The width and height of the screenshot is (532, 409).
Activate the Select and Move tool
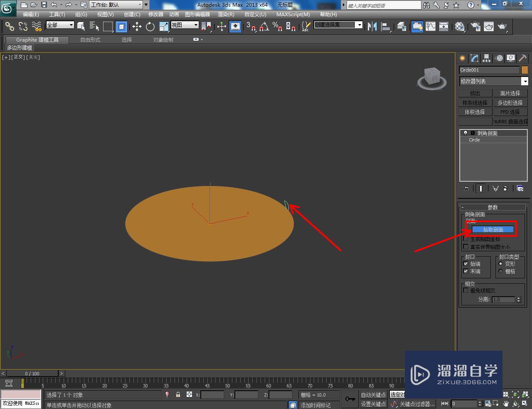click(137, 27)
